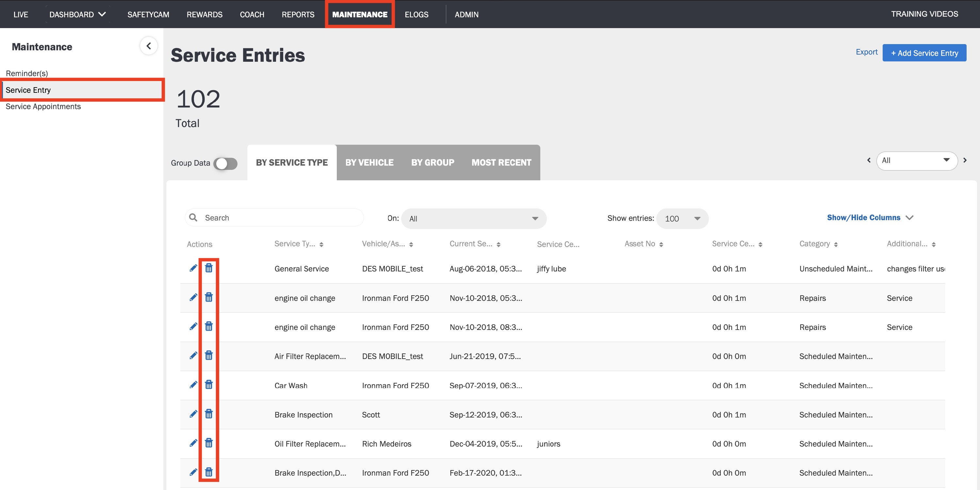Open the Show entries 100 dropdown
Image resolution: width=980 pixels, height=490 pixels.
coord(682,218)
